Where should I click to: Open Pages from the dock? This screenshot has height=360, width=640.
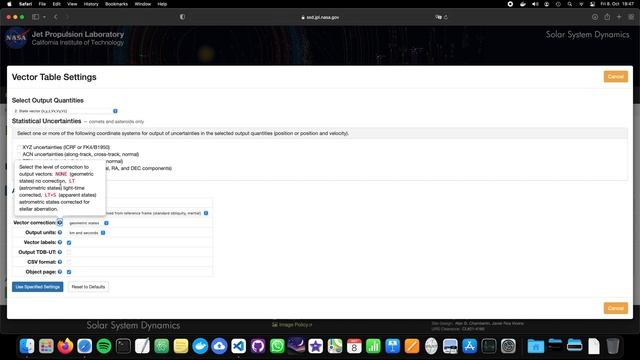pos(411,346)
